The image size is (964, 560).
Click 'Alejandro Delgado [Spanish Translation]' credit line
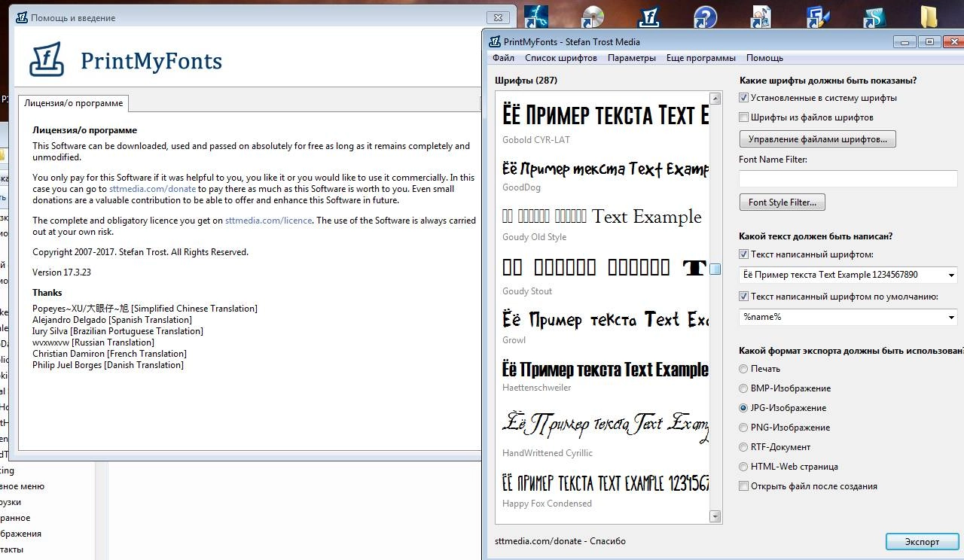pos(112,320)
